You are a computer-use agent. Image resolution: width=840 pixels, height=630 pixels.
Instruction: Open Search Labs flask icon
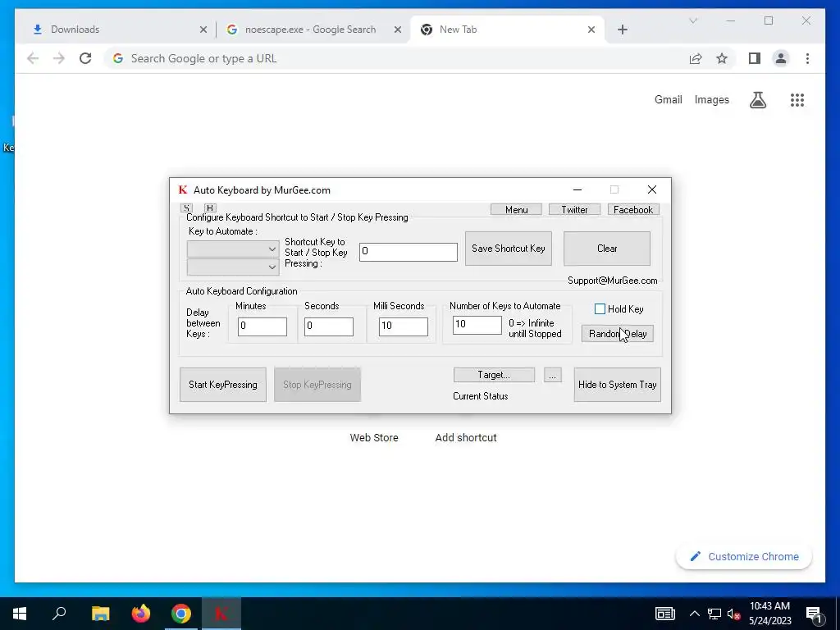point(757,99)
